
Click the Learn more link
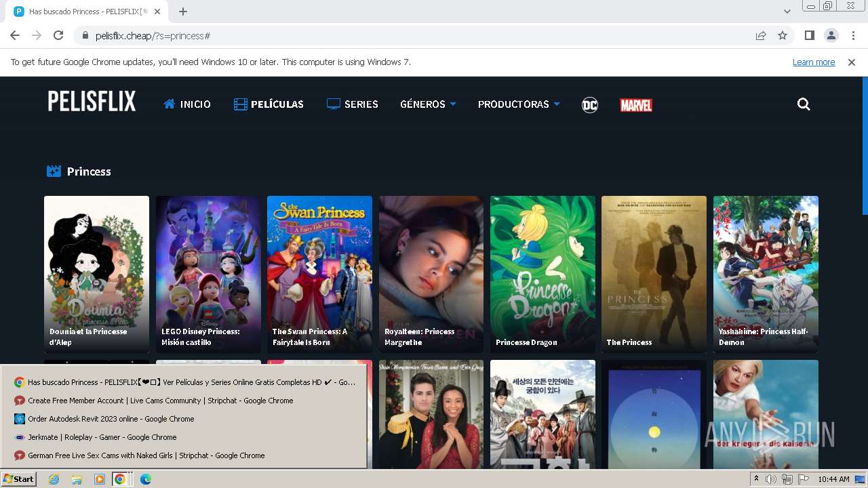(814, 62)
